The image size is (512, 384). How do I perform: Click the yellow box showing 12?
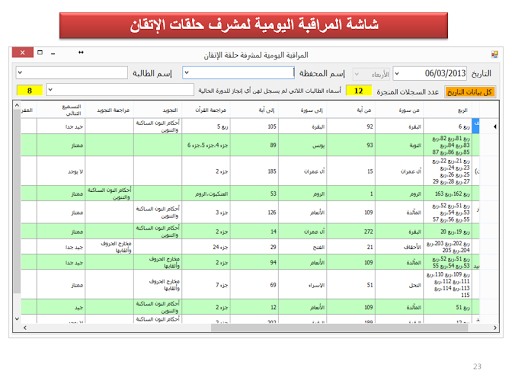359,91
